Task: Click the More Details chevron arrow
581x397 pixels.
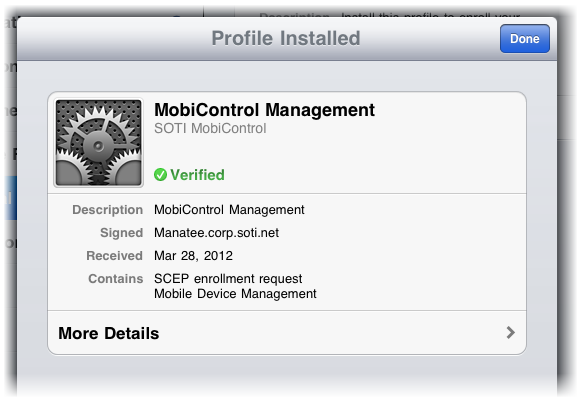Action: click(x=511, y=333)
